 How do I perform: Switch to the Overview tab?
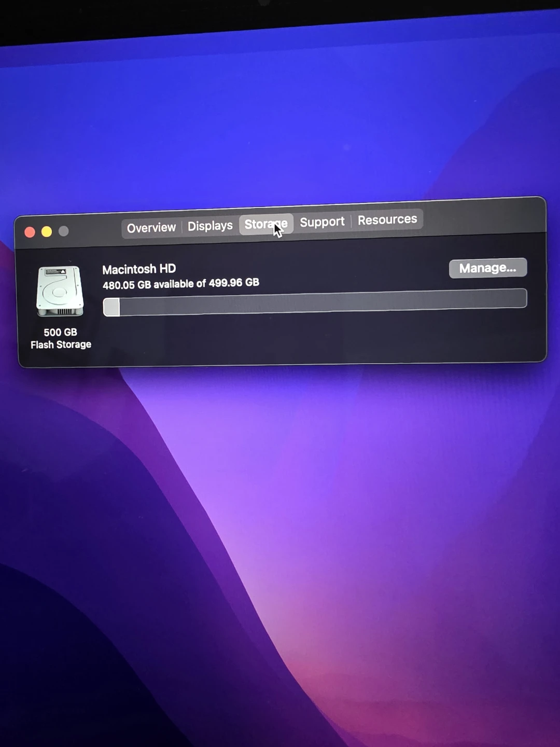[151, 228]
